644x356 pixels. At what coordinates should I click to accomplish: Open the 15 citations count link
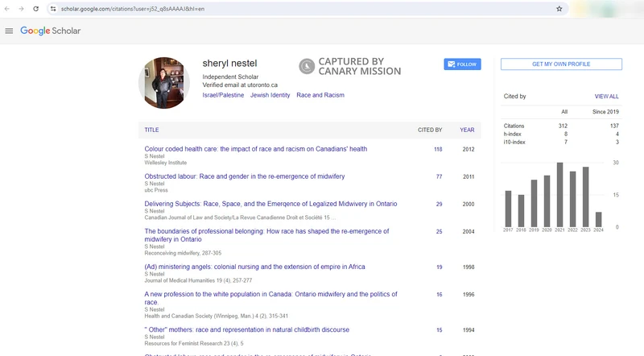pos(439,329)
